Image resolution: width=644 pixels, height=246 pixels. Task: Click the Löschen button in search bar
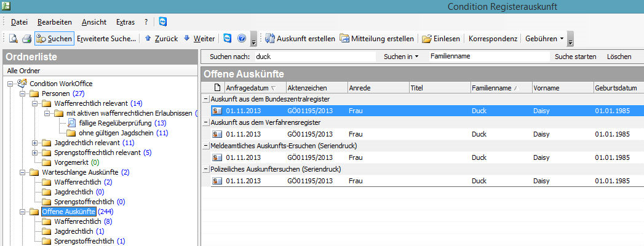point(619,57)
